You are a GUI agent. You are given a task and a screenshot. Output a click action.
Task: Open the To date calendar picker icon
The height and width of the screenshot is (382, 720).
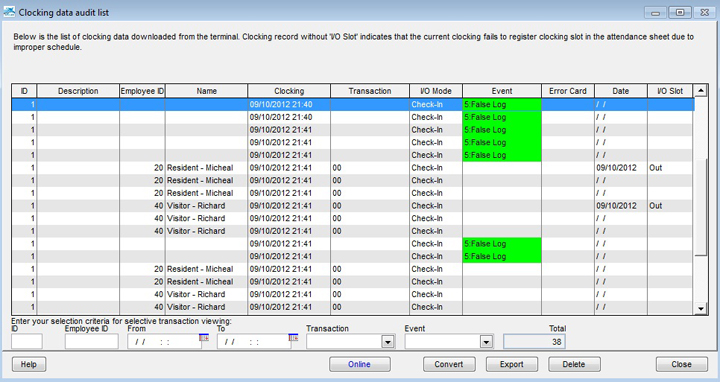point(293,337)
